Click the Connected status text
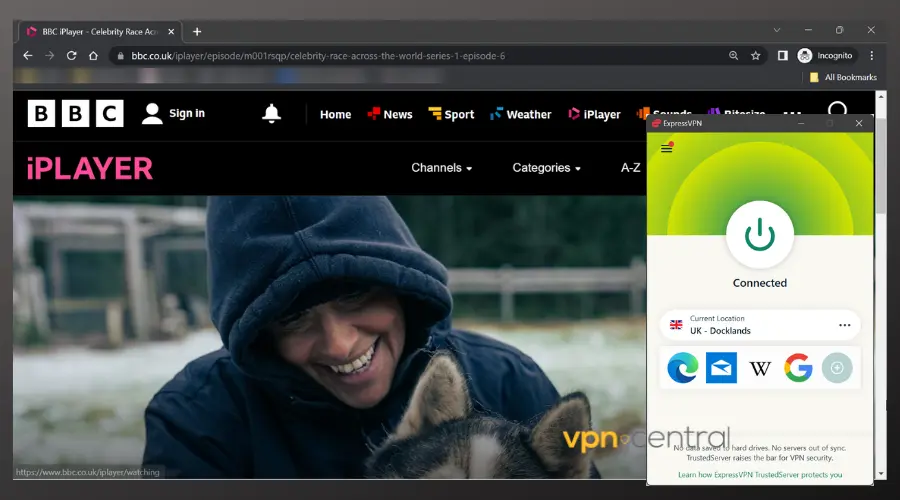 759,283
